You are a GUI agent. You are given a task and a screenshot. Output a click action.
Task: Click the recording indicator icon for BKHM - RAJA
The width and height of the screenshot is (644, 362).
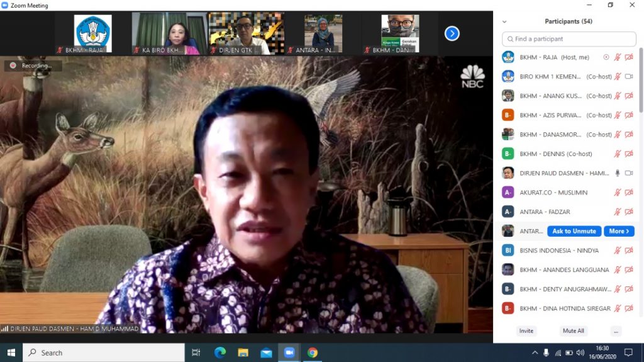point(606,57)
